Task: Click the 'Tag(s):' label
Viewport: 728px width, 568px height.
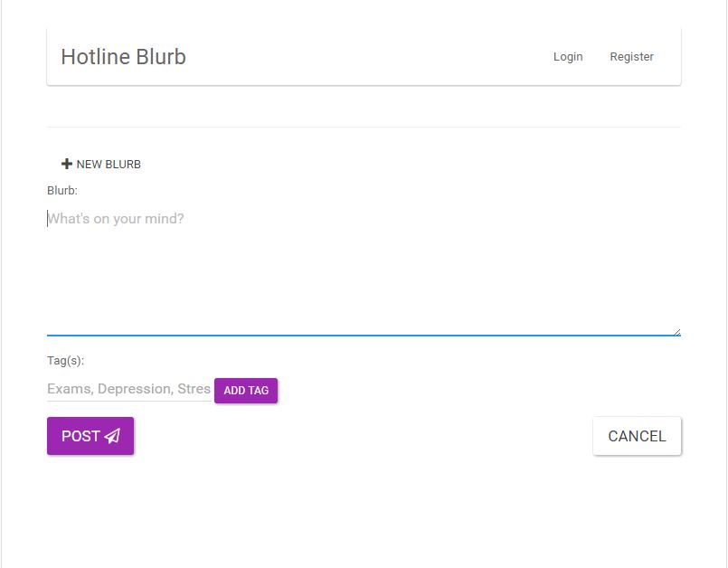Action: [x=65, y=361]
